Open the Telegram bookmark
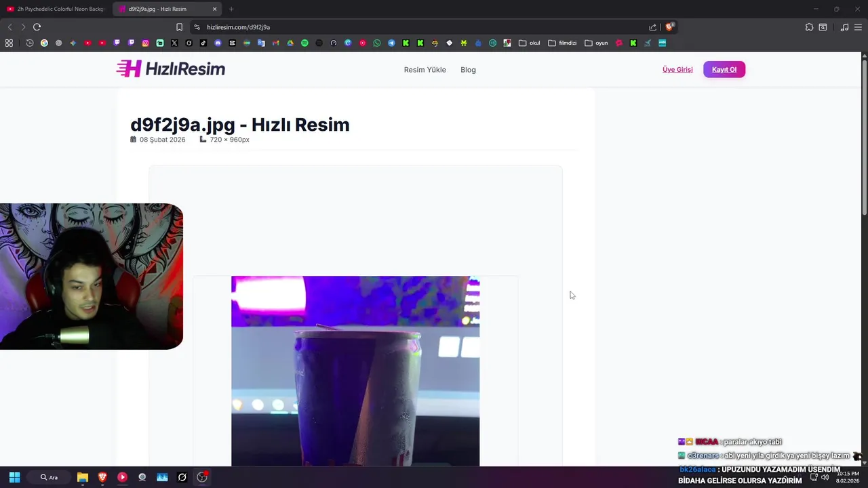The image size is (868, 488). (x=391, y=43)
